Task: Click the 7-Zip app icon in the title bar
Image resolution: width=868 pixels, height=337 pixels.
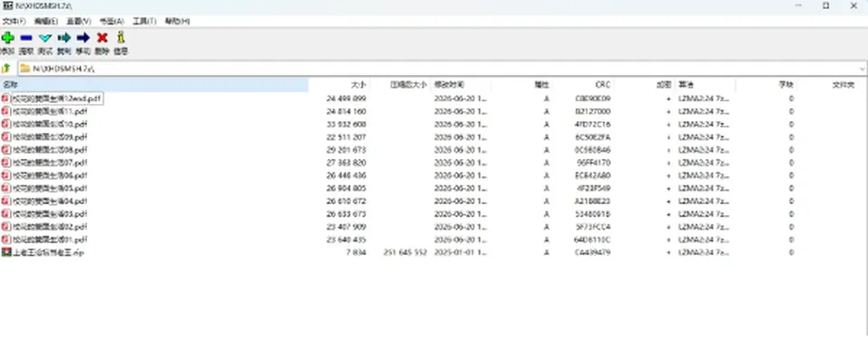Action: [x=7, y=5]
